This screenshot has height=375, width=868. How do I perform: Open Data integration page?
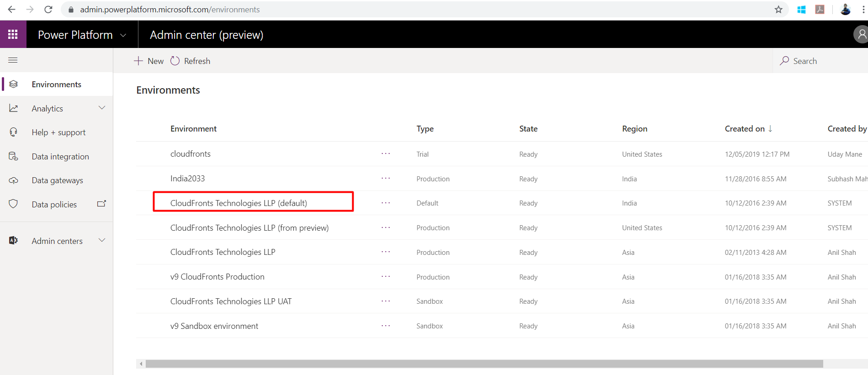(60, 156)
